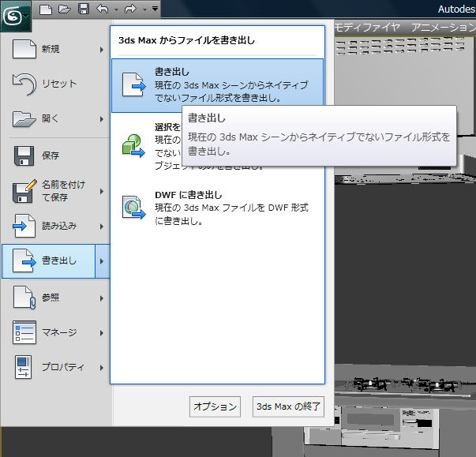The width and height of the screenshot is (476, 457).
Task: Open the quick access toolbar customize dropdown
Action: point(156,9)
